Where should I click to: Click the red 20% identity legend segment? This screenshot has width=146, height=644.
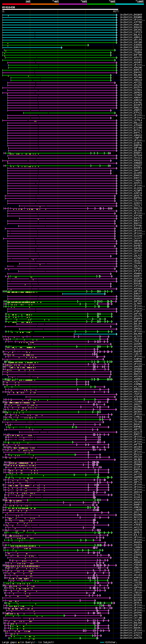[x=16, y=4]
